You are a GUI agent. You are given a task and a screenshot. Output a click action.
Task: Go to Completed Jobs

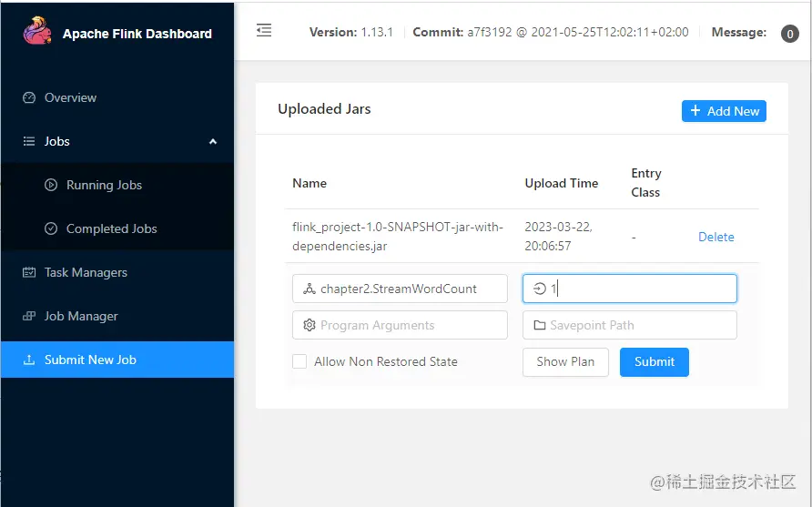pos(117,228)
